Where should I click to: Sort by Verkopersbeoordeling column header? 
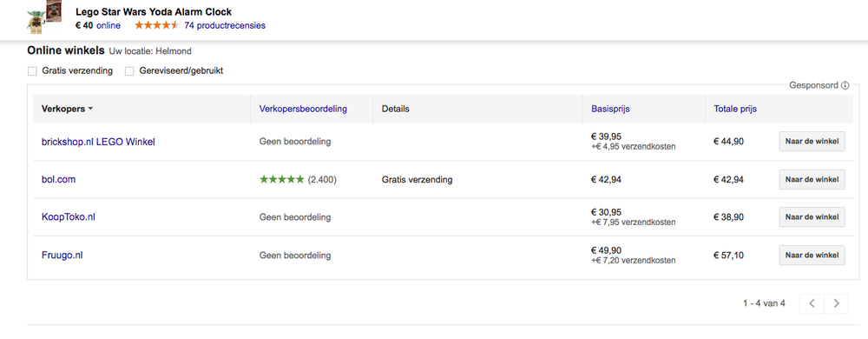click(x=303, y=109)
